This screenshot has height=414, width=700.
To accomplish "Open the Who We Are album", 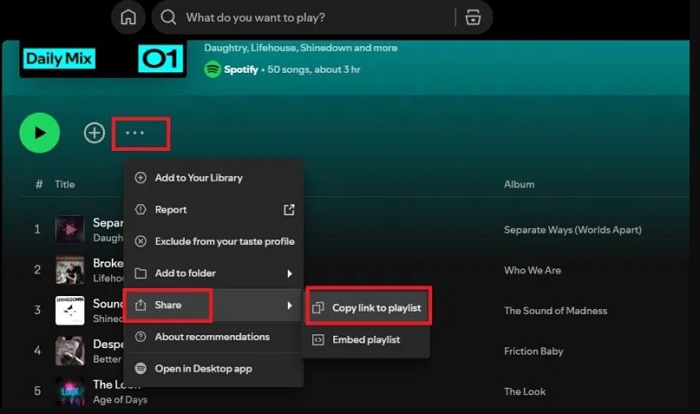I will [x=533, y=270].
